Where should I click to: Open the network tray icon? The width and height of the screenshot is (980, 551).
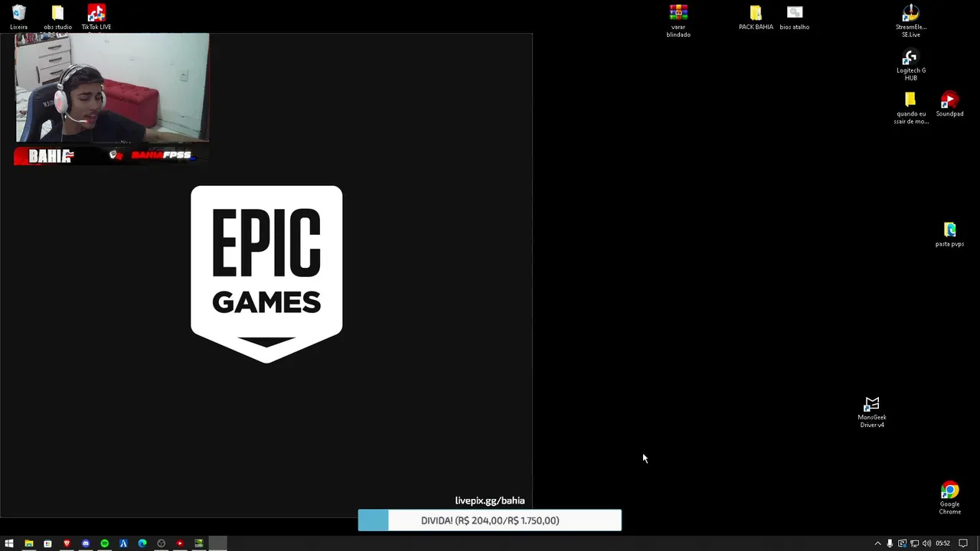(914, 543)
